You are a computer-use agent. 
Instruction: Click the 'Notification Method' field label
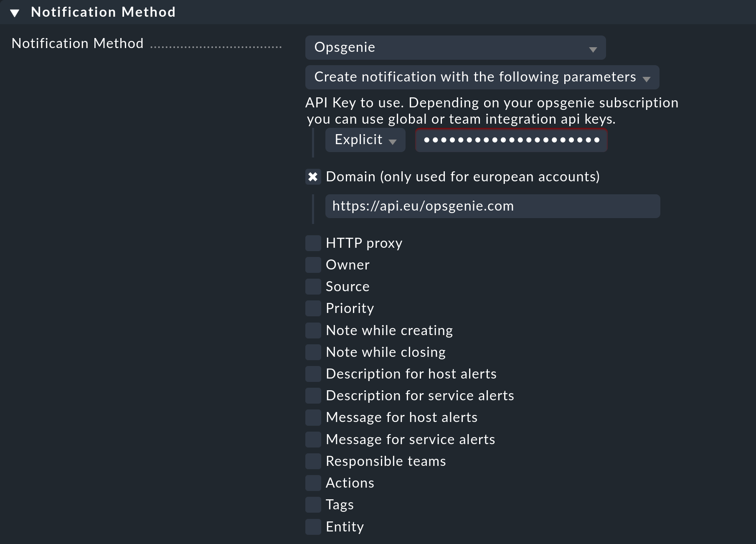pyautogui.click(x=78, y=43)
